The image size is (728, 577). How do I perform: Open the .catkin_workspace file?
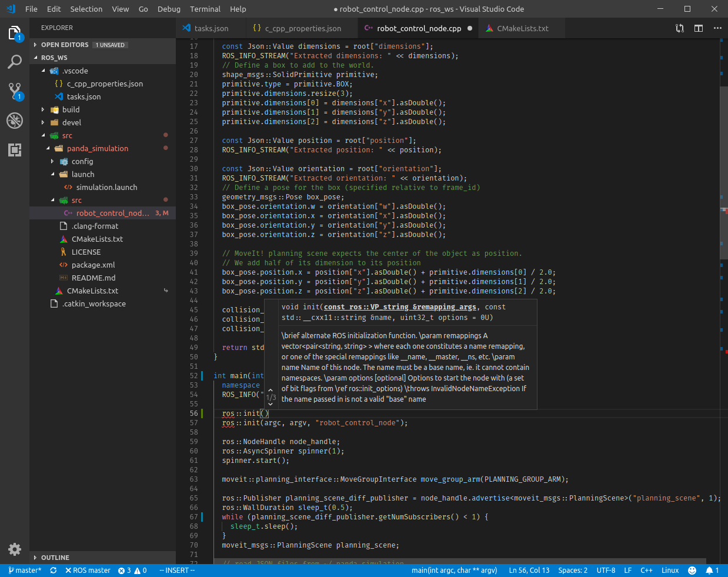tap(102, 303)
